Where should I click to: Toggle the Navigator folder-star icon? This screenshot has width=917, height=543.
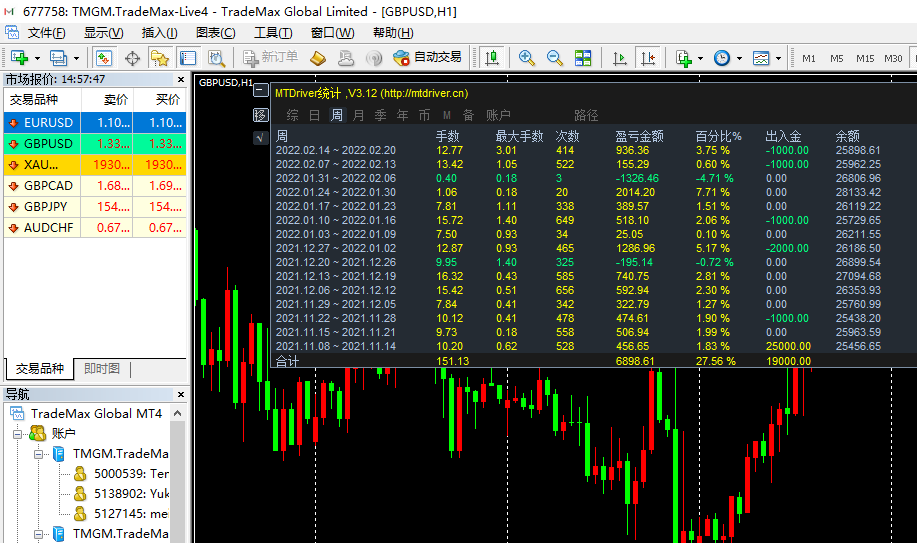(160, 58)
